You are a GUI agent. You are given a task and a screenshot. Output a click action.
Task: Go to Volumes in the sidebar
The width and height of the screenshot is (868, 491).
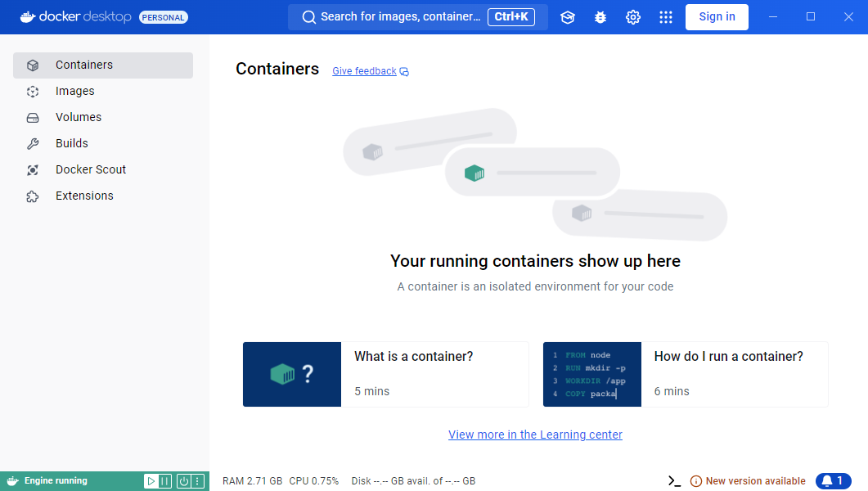pyautogui.click(x=79, y=117)
